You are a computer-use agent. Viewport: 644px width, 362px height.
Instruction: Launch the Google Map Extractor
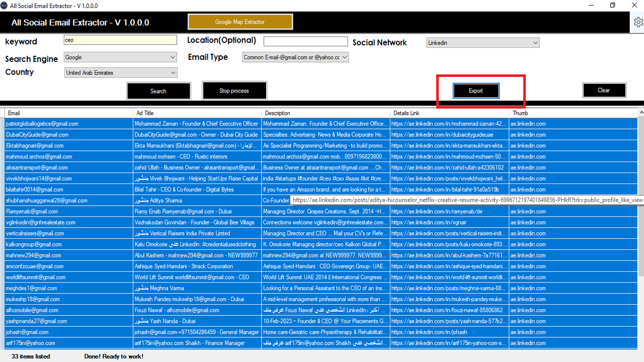pyautogui.click(x=240, y=22)
